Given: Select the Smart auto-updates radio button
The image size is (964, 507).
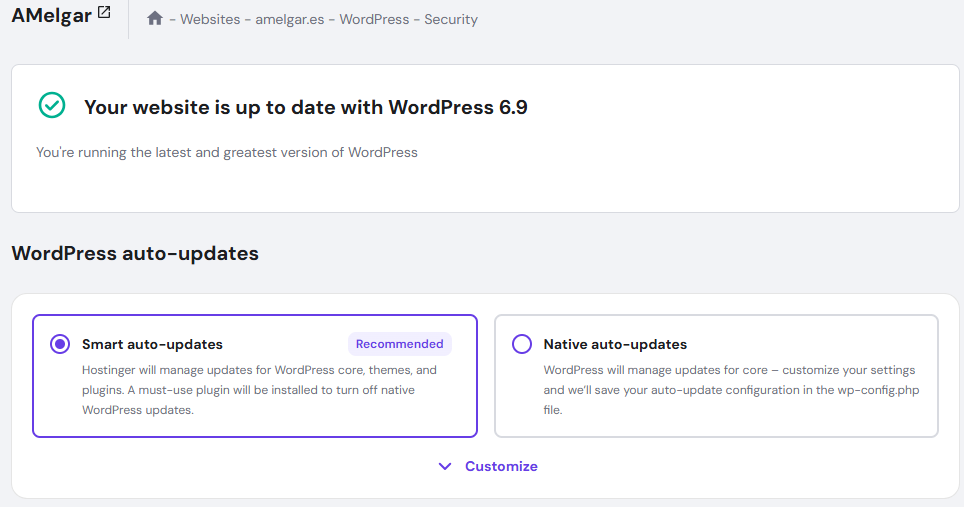Looking at the screenshot, I should point(60,344).
